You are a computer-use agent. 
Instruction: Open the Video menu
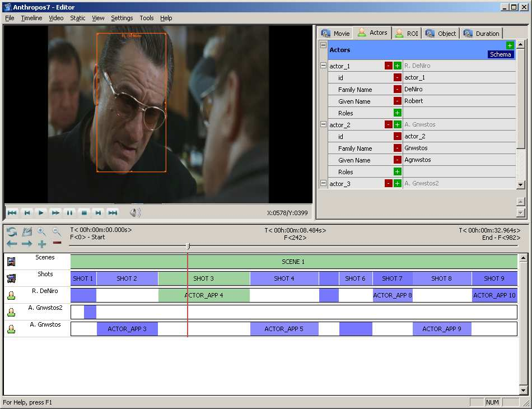(x=56, y=18)
